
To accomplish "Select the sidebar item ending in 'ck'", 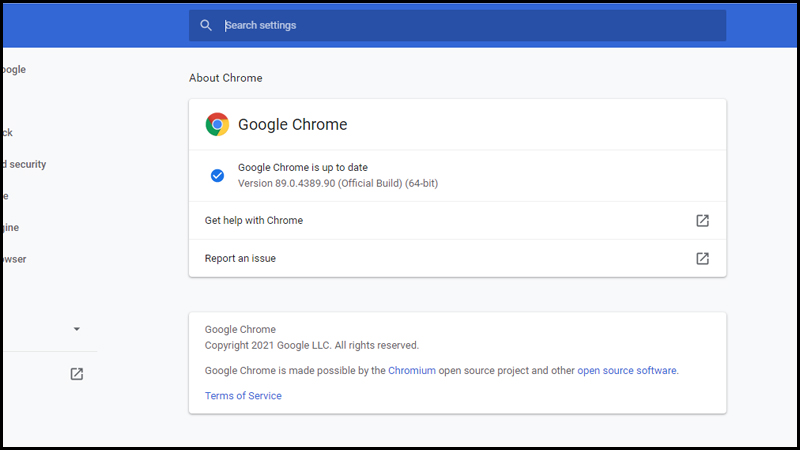I will 7,133.
